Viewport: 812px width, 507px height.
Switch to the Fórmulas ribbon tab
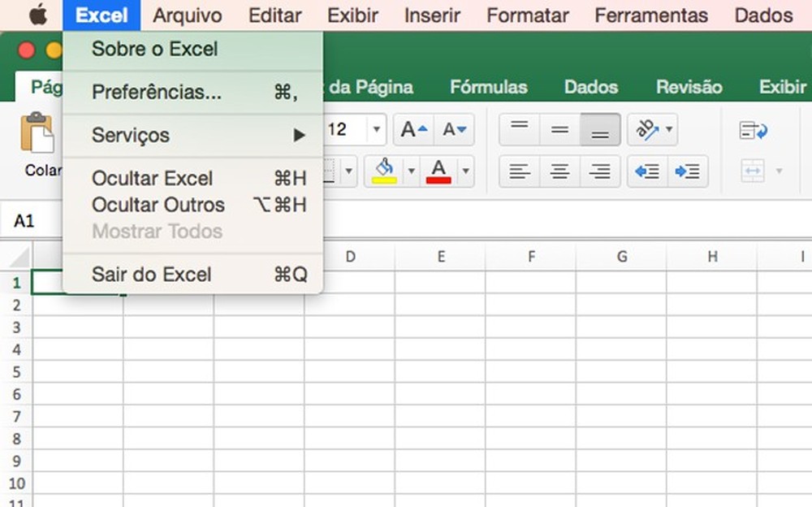488,87
